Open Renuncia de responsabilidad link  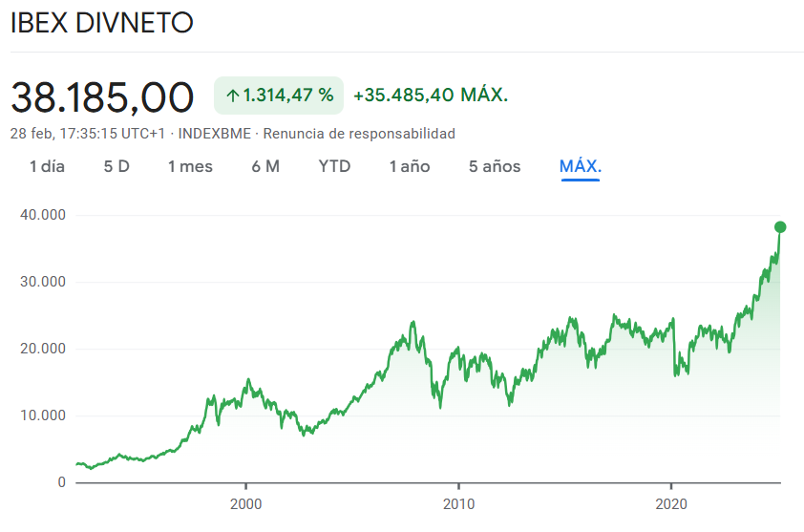coord(359,134)
